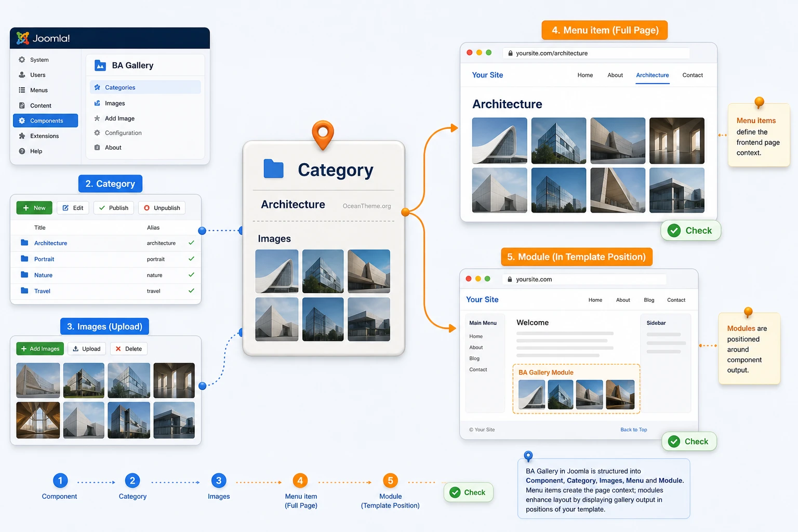Image resolution: width=798 pixels, height=532 pixels.
Task: Open the Portrait category link
Action: (x=44, y=259)
